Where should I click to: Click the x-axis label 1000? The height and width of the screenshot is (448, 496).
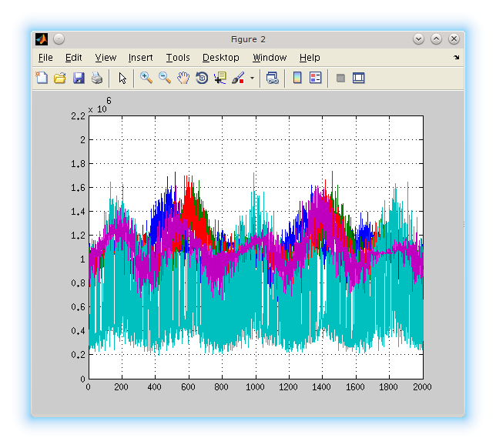coord(255,387)
